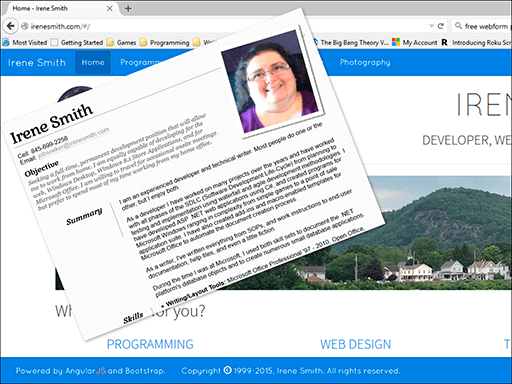Click the browser back arrow button
This screenshot has height=384, width=512.
click(x=10, y=26)
